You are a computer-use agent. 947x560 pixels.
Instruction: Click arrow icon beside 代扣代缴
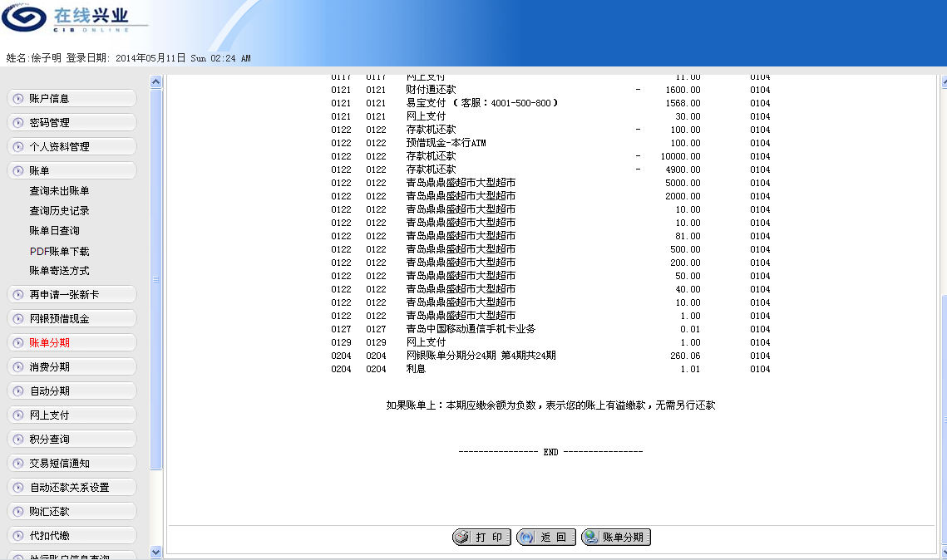click(x=18, y=536)
